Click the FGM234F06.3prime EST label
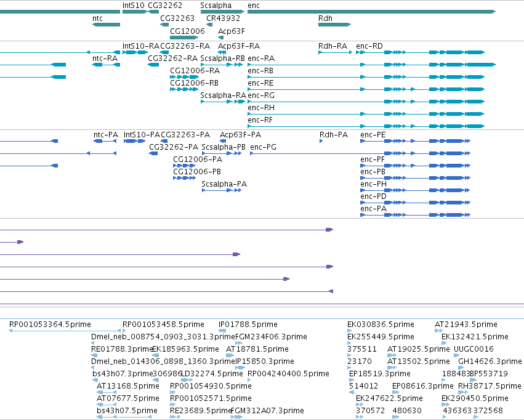524x420 pixels. (x=271, y=337)
